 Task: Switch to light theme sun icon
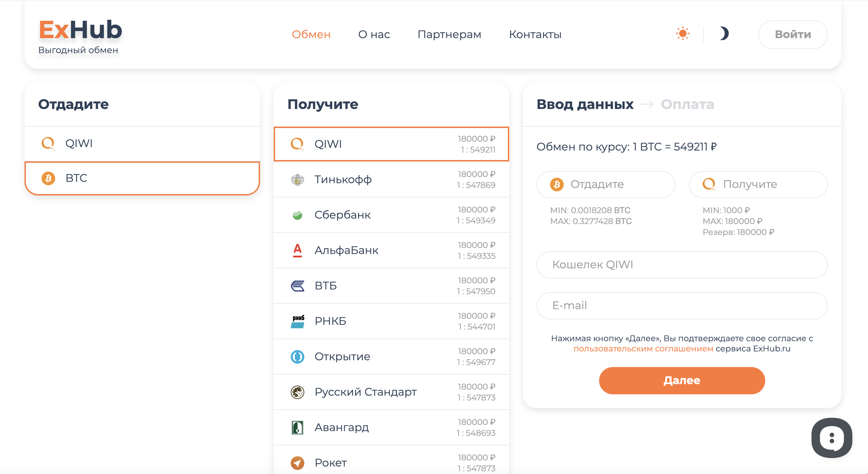[x=682, y=33]
